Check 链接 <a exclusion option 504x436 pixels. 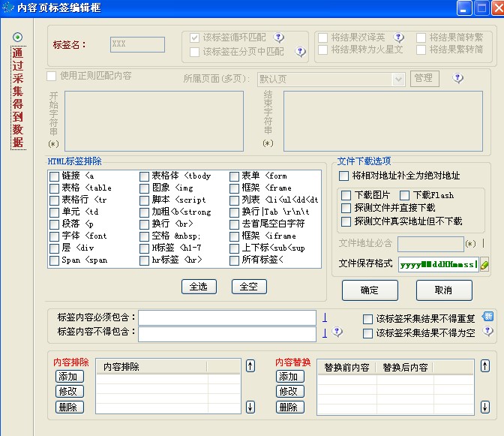(x=54, y=176)
